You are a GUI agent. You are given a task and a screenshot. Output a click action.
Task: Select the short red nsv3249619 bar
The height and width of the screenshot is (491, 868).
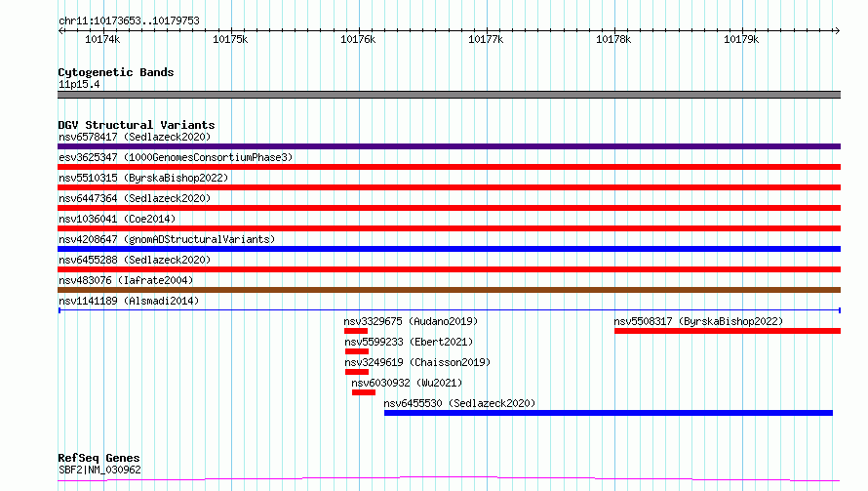coord(357,372)
